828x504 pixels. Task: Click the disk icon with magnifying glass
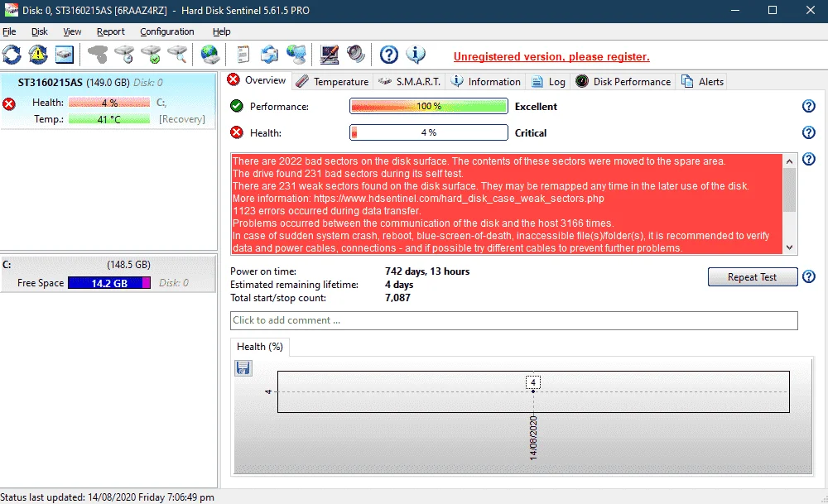point(177,55)
